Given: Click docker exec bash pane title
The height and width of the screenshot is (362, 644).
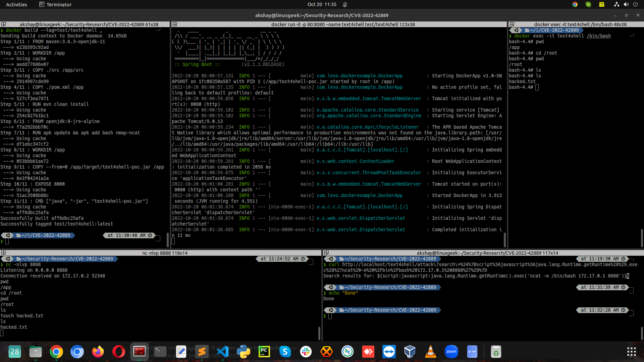Looking at the screenshot, I should (580, 24).
